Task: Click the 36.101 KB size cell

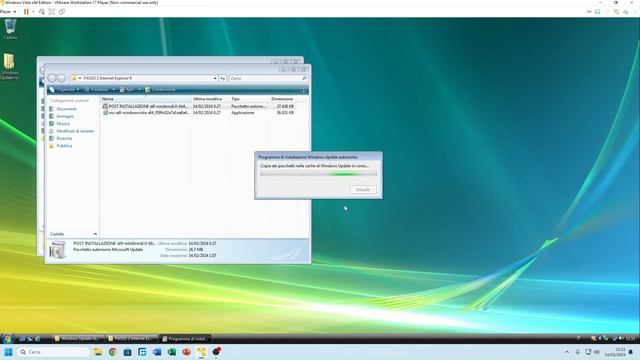Action: coord(285,113)
